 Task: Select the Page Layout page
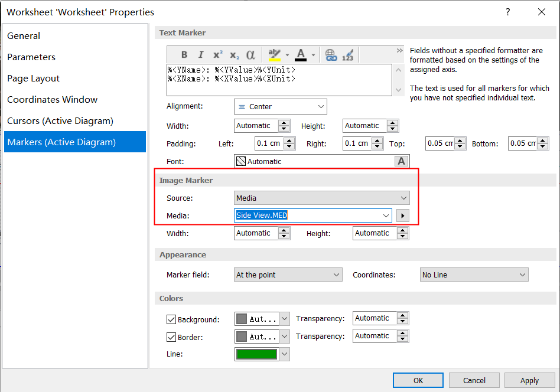click(75, 78)
